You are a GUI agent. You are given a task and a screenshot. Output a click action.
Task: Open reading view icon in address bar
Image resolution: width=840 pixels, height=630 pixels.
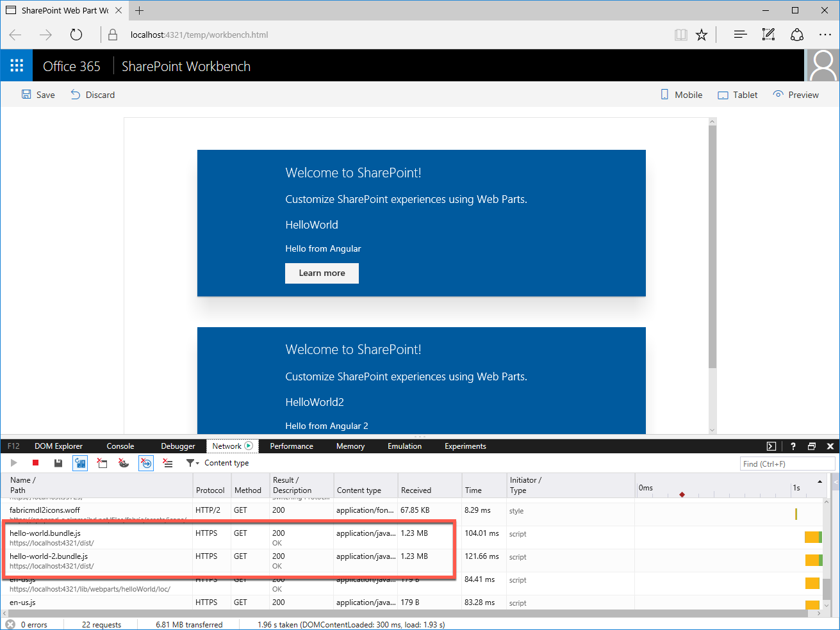681,35
